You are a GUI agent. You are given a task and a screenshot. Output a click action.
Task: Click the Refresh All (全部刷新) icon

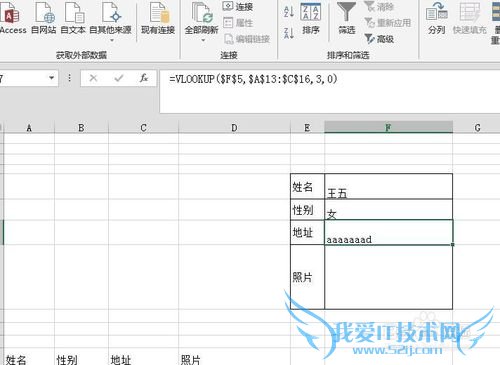point(201,13)
